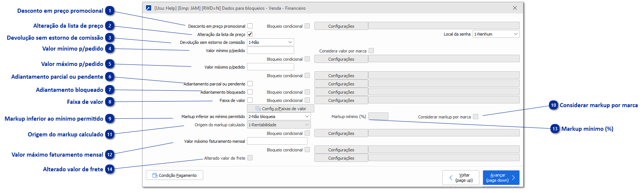Open the Local da senha dropdown
Viewport: 644px width, 193px height.
coord(496,34)
